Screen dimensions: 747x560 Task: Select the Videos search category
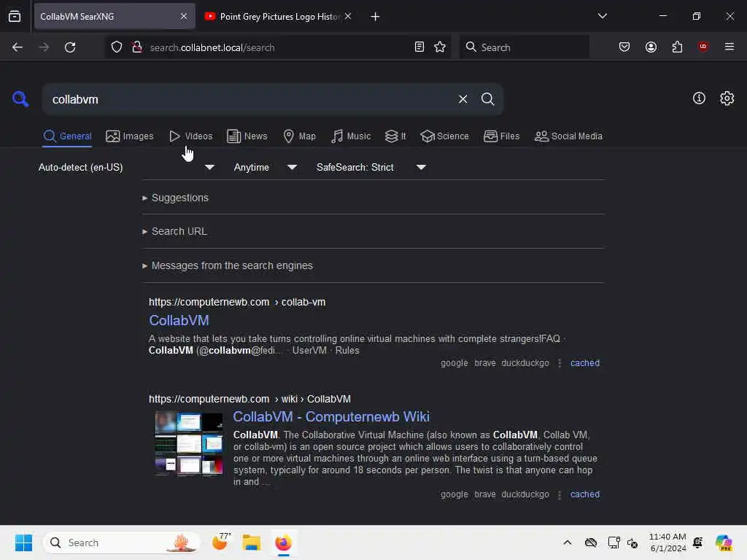[191, 136]
